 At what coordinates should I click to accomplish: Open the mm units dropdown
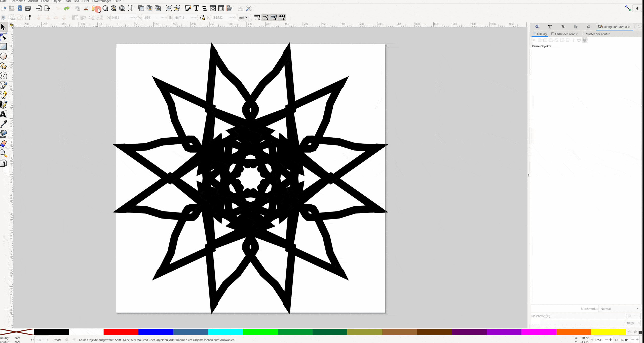coord(243,17)
